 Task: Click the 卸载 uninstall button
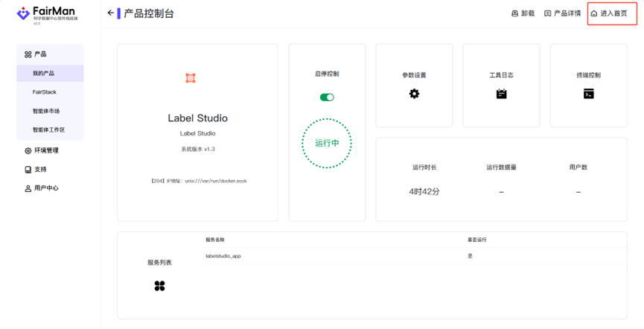tap(523, 13)
